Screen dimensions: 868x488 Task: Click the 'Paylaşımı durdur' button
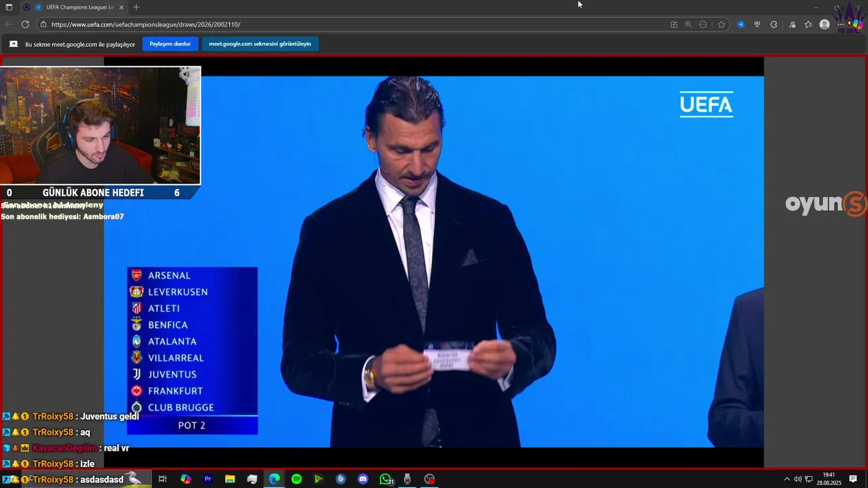click(170, 43)
